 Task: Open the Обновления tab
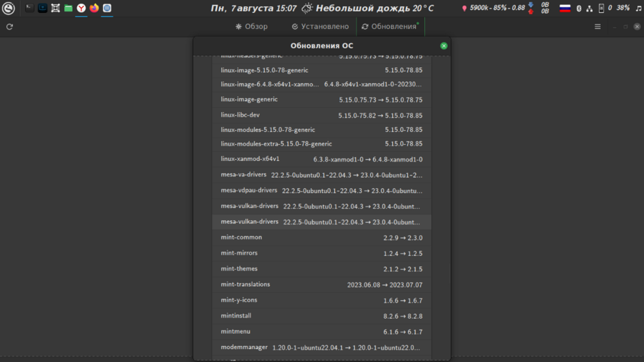[x=390, y=26]
